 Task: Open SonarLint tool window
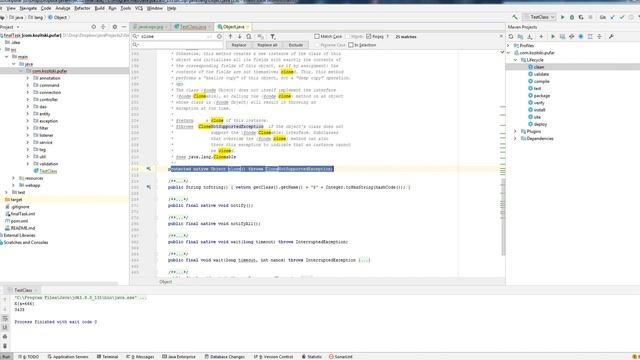coord(341,357)
